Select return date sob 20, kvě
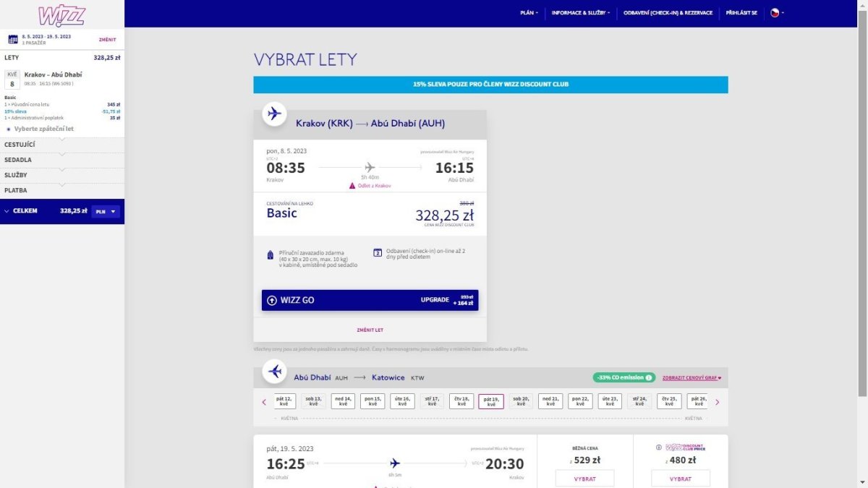 [x=521, y=401]
